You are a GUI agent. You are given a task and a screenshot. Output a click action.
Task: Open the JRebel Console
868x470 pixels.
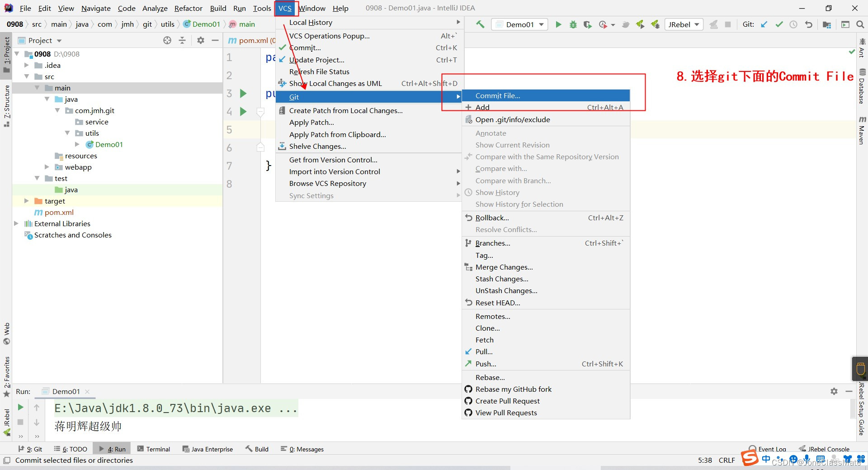824,449
